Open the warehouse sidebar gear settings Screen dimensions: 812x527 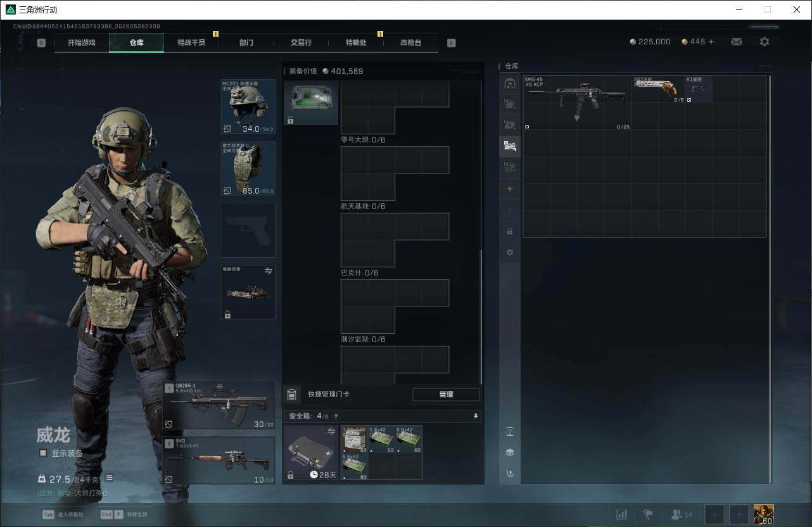pyautogui.click(x=510, y=252)
